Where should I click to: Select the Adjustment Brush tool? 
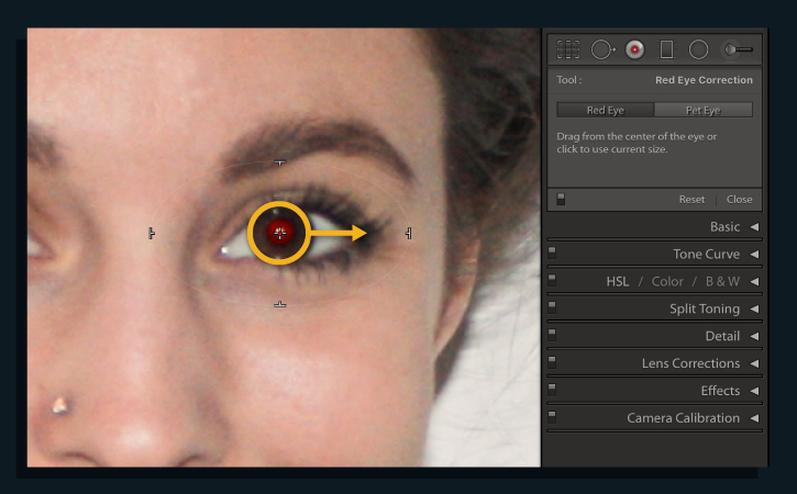[739, 49]
